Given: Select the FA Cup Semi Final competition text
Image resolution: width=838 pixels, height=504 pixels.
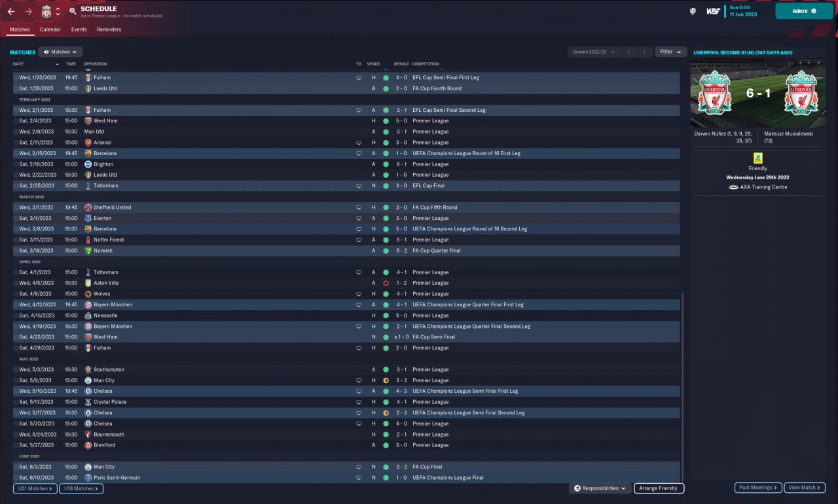Looking at the screenshot, I should [x=433, y=337].
